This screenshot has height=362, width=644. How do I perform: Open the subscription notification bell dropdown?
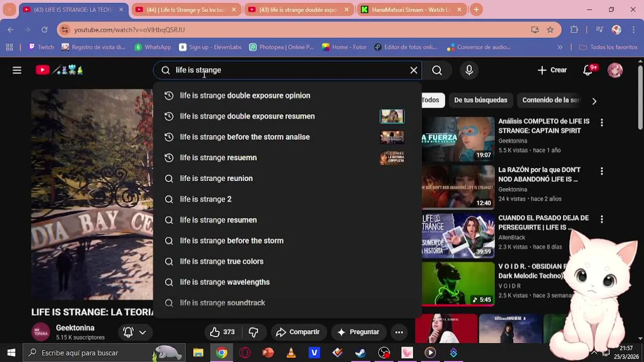pyautogui.click(x=135, y=332)
